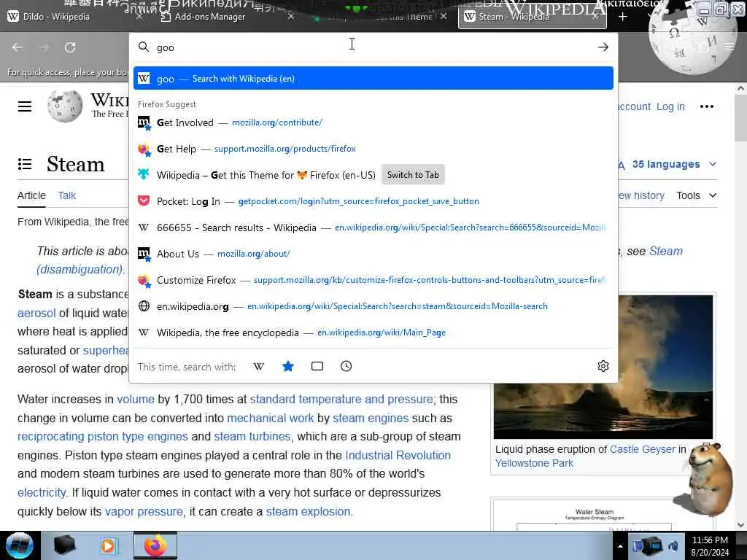This screenshot has width=747, height=560.
Task: Select history clock search shortcut
Action: pos(347,366)
